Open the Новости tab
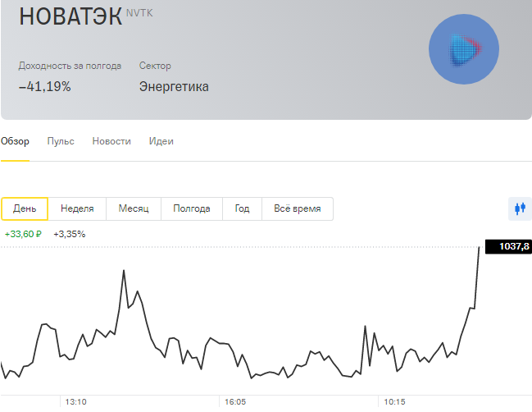Screen dimensions: 532x412 click(x=111, y=141)
